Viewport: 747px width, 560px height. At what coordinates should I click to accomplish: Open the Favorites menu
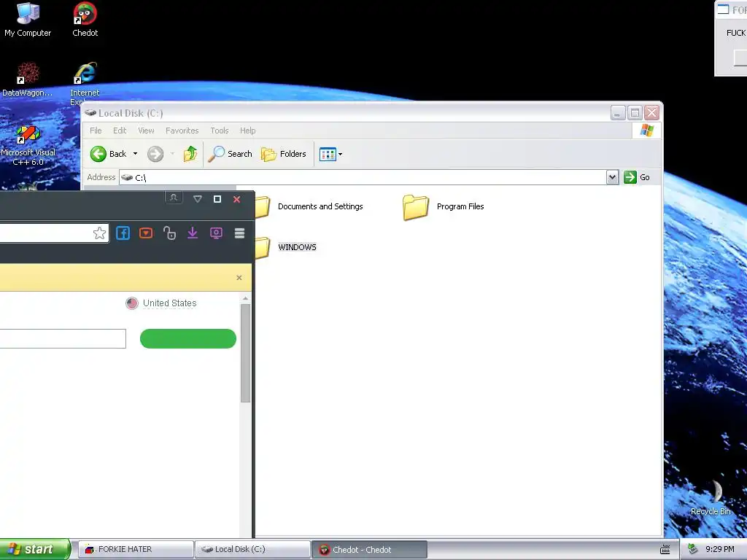[x=182, y=131]
